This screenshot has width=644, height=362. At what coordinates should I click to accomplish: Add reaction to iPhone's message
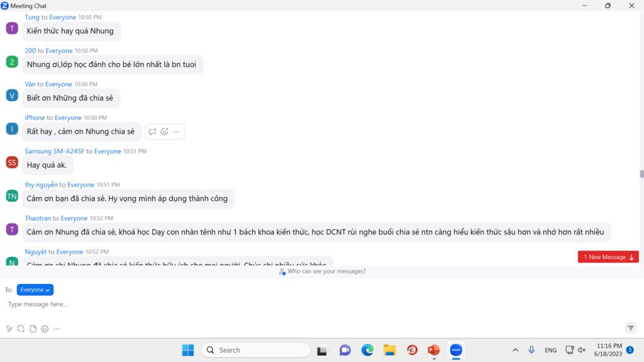[x=164, y=132]
